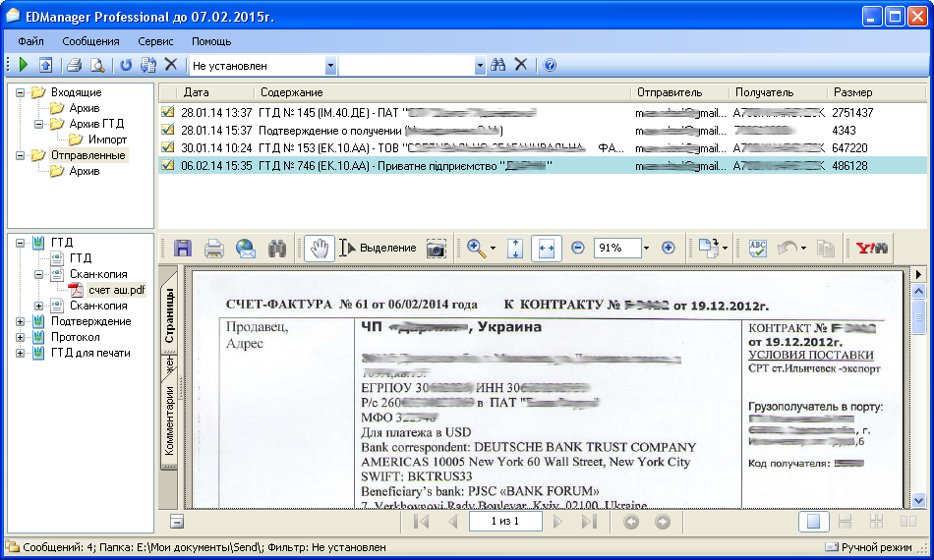Collapse the Отправленные folder node
This screenshot has width=934, height=560.
point(21,156)
